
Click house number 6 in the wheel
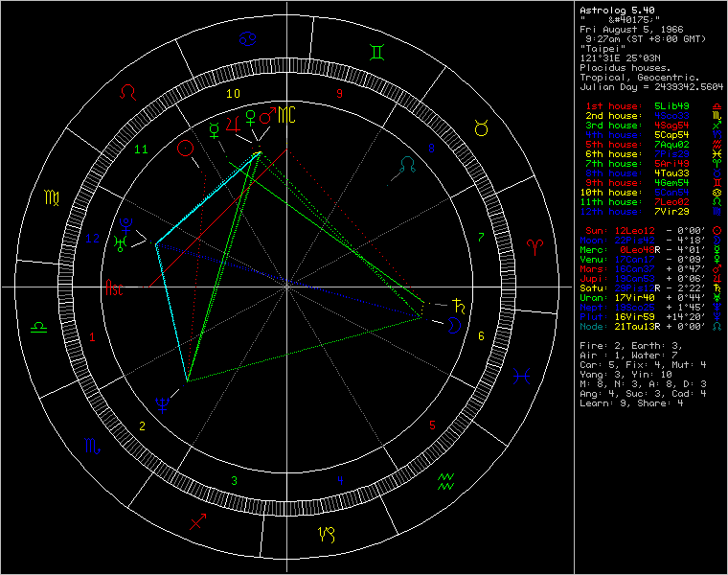pos(481,335)
